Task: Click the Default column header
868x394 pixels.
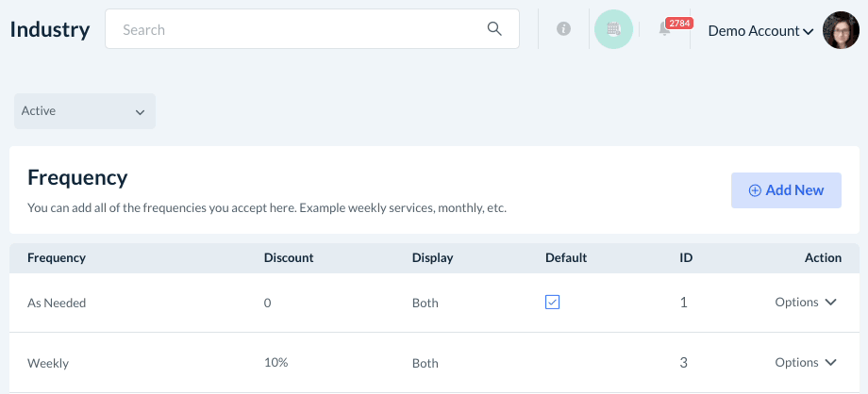Action: click(x=566, y=257)
